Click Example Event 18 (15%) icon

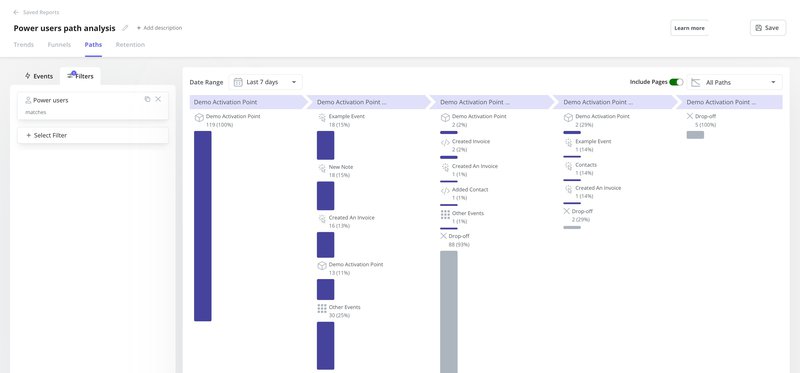click(x=322, y=117)
